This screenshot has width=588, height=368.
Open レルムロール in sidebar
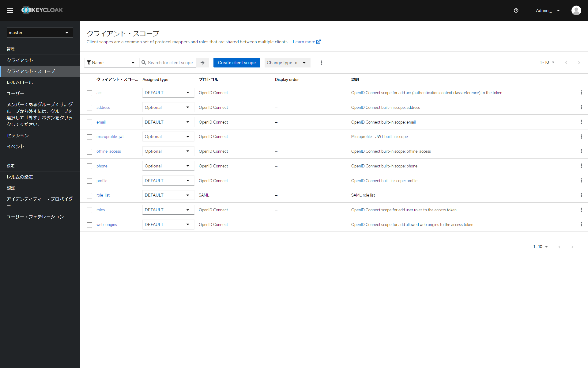click(20, 82)
